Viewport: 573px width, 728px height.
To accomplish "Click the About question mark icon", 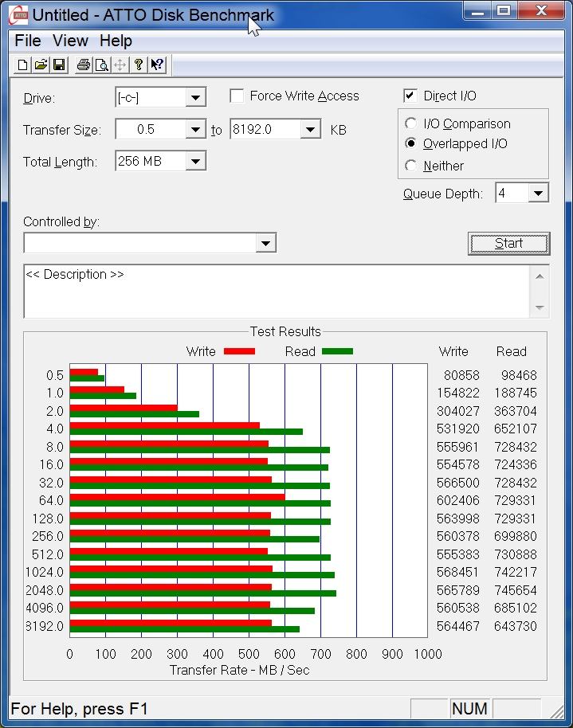I will (x=138, y=65).
